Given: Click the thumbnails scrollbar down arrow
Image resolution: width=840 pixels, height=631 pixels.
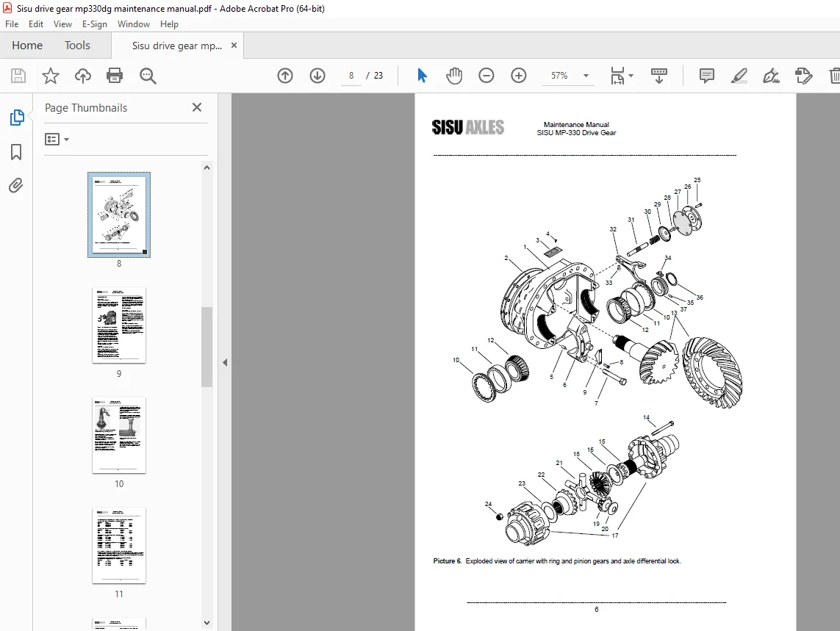Looking at the screenshot, I should click(x=207, y=623).
